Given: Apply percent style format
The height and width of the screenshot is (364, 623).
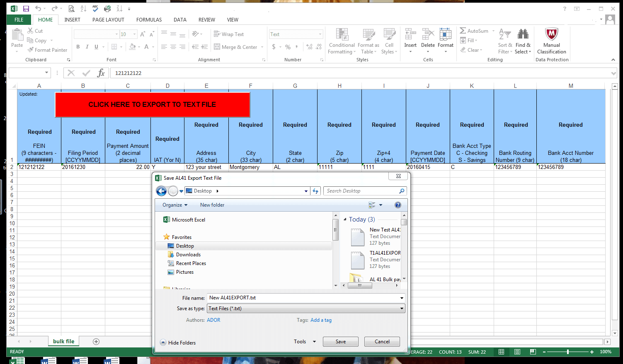Looking at the screenshot, I should (x=288, y=47).
